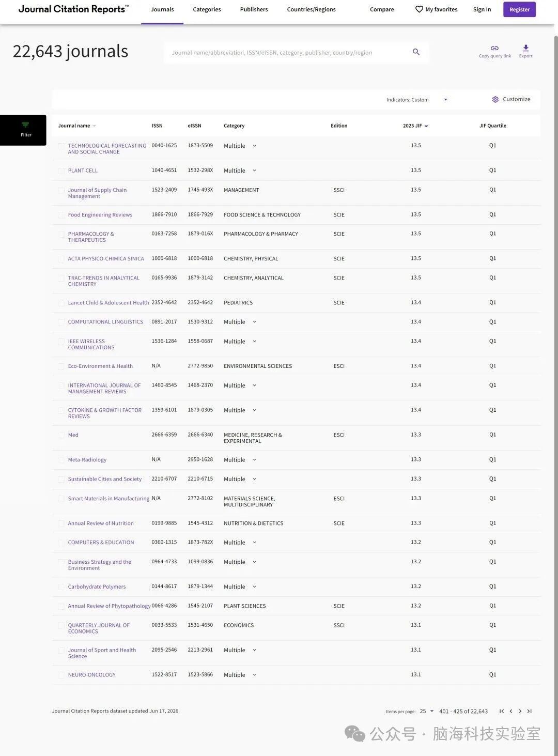The height and width of the screenshot is (756, 558).
Task: Click PHARMACOLOGY & PHARMACY category cell
Action: click(261, 234)
